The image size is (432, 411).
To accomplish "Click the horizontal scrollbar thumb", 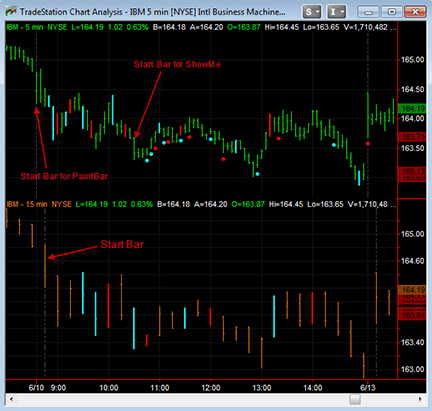I will click(355, 399).
